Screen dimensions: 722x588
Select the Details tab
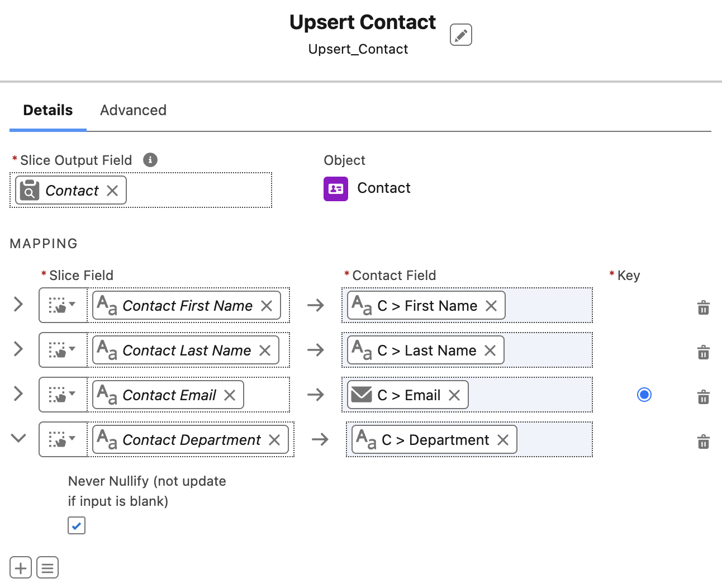click(48, 110)
